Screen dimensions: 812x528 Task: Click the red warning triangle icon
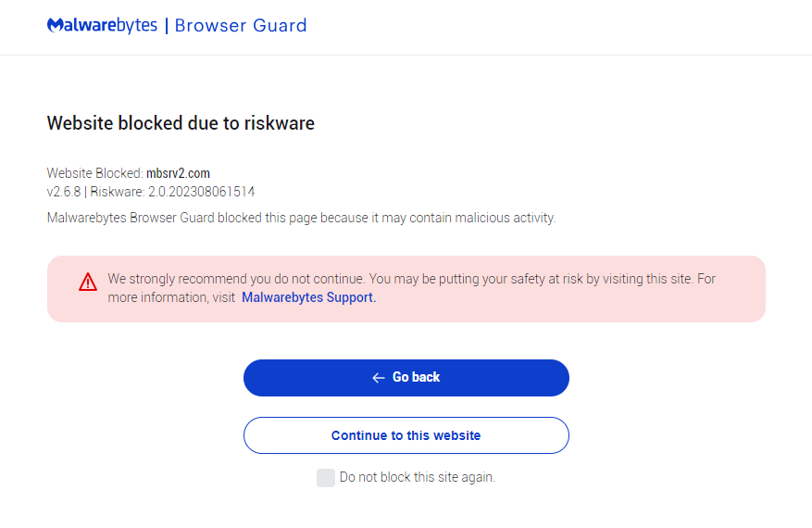(88, 282)
